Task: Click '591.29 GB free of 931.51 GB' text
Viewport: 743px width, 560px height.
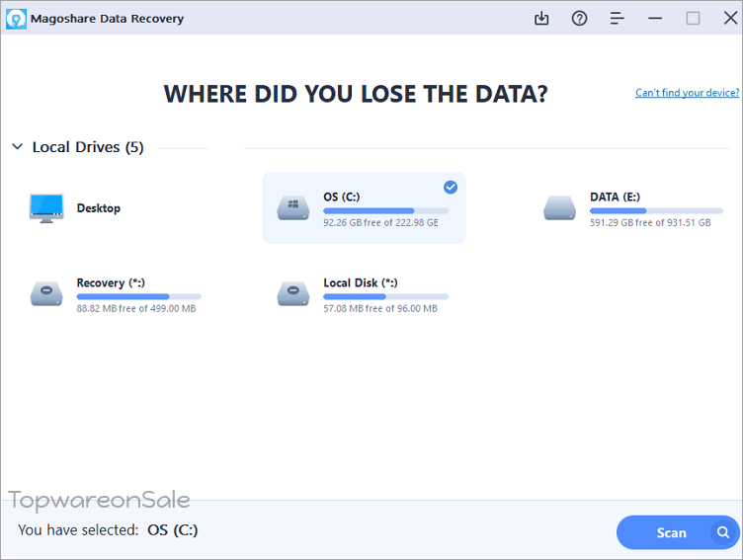Action: tap(650, 222)
